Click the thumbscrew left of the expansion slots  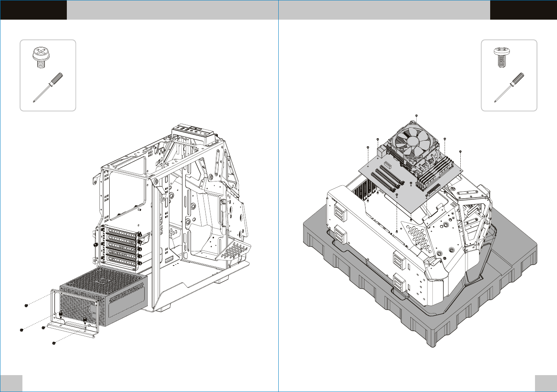pos(96,244)
